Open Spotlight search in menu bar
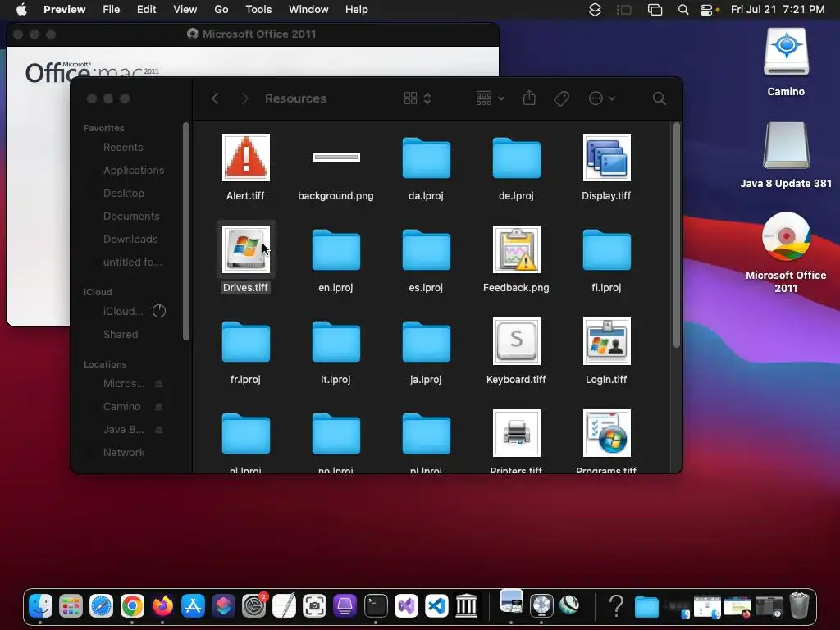Viewport: 840px width, 630px height. (x=683, y=10)
